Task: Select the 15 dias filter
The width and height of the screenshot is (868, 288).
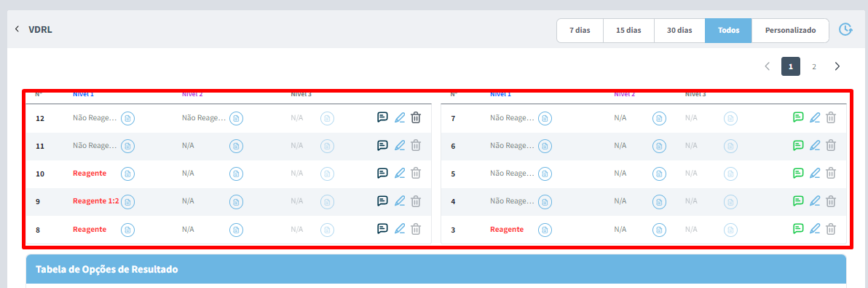Action: pos(628,31)
